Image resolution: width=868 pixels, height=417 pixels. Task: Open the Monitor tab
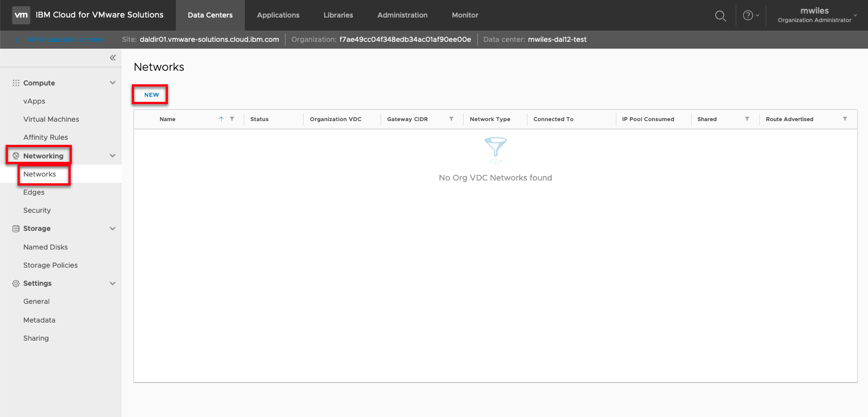pyautogui.click(x=465, y=15)
